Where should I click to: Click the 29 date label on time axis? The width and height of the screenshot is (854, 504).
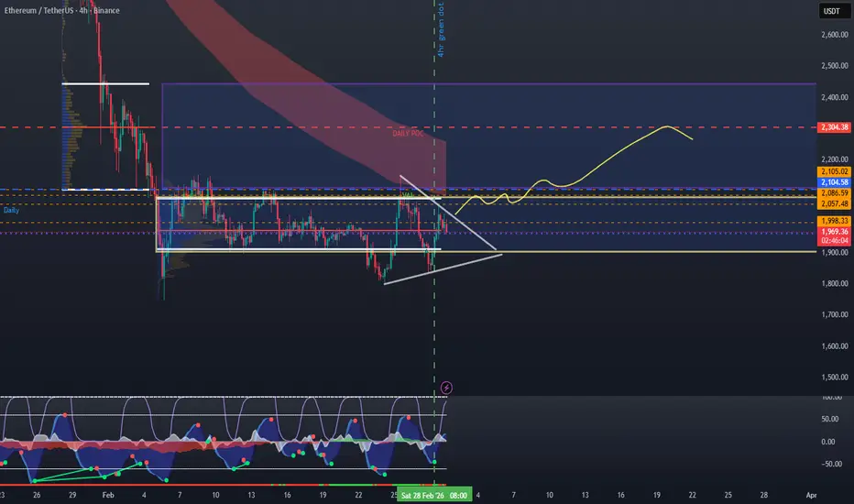pyautogui.click(x=71, y=495)
